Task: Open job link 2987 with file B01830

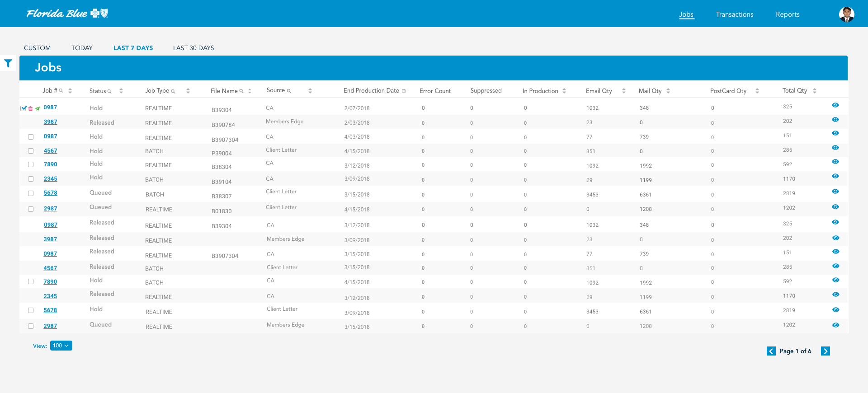Action: click(51, 209)
